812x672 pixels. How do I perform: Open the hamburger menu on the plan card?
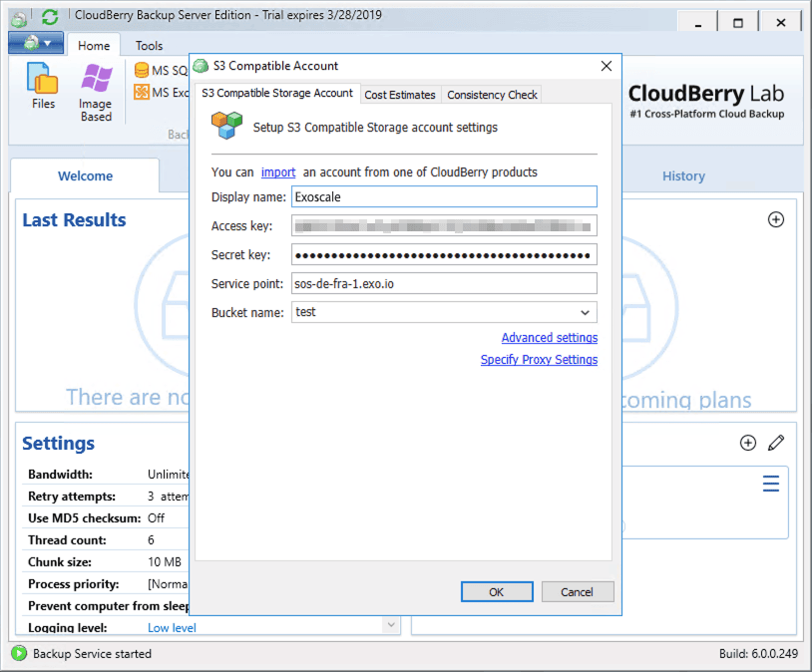point(770,484)
